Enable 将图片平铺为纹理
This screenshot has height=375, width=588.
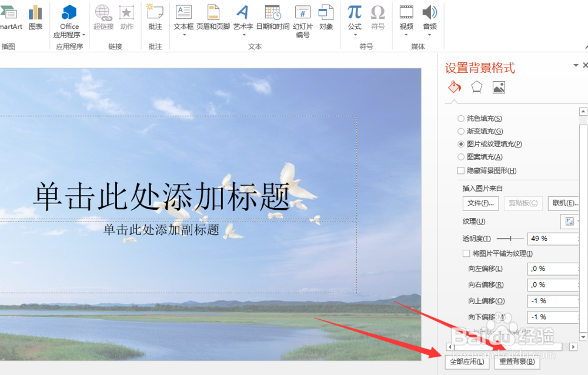pos(466,253)
